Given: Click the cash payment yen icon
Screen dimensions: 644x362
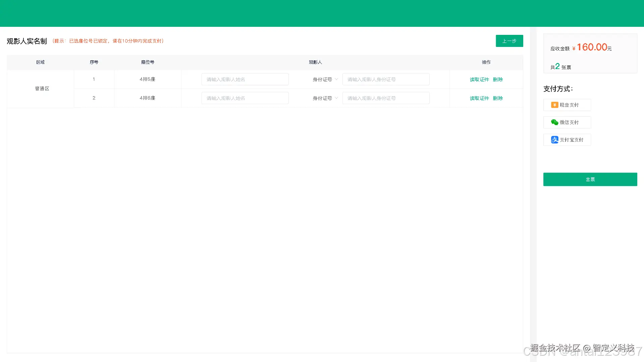Looking at the screenshot, I should pyautogui.click(x=554, y=105).
